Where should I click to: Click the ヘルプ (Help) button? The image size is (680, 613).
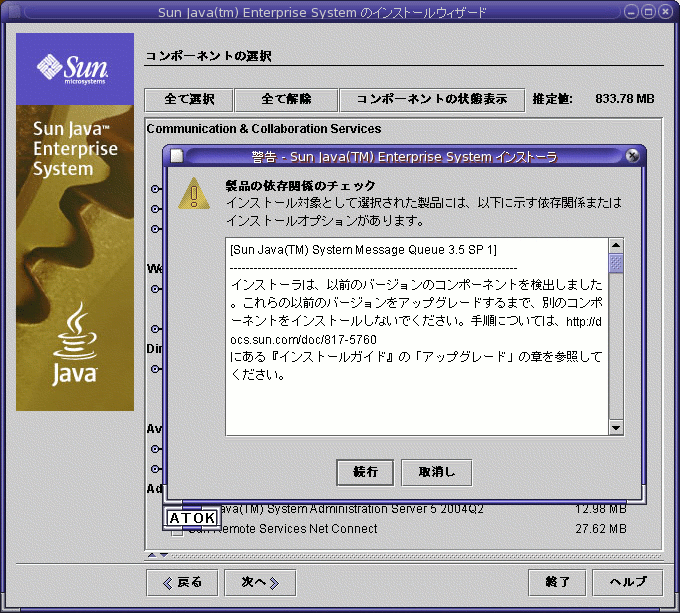point(628,583)
